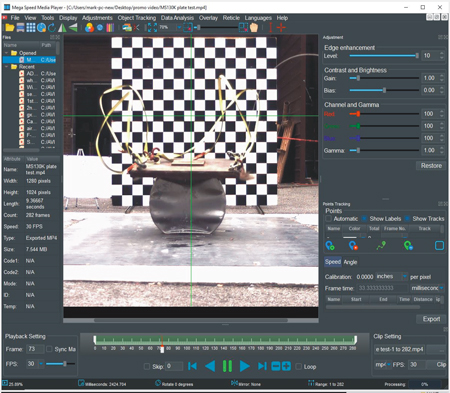Click the blue plus button beside Loop
Image resolution: width=450 pixels, height=393 pixels.
[x=286, y=366]
